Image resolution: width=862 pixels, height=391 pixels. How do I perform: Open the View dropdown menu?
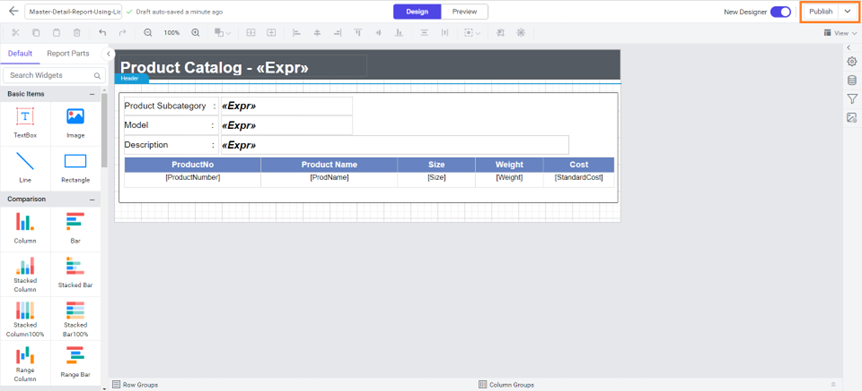pos(841,33)
